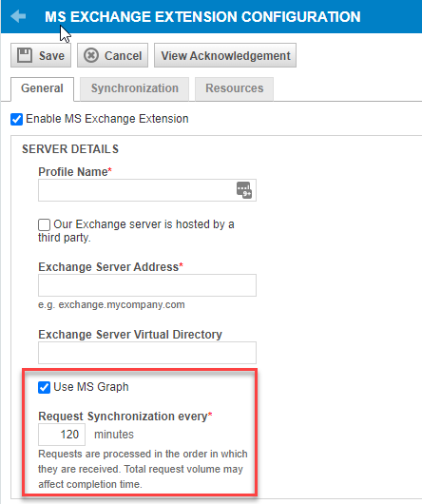Click the Save button label
This screenshot has width=422, height=504.
point(51,56)
